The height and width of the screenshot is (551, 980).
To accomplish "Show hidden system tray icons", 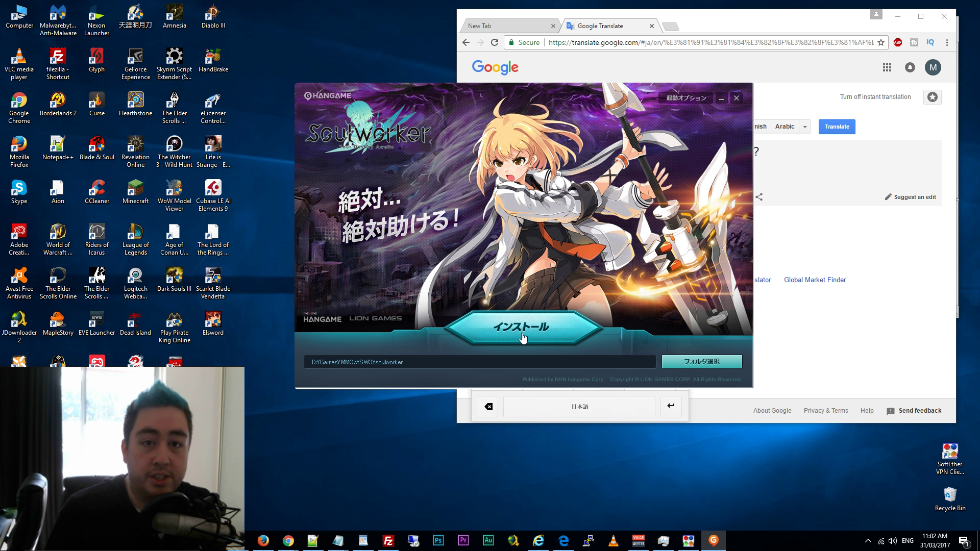I will point(868,541).
